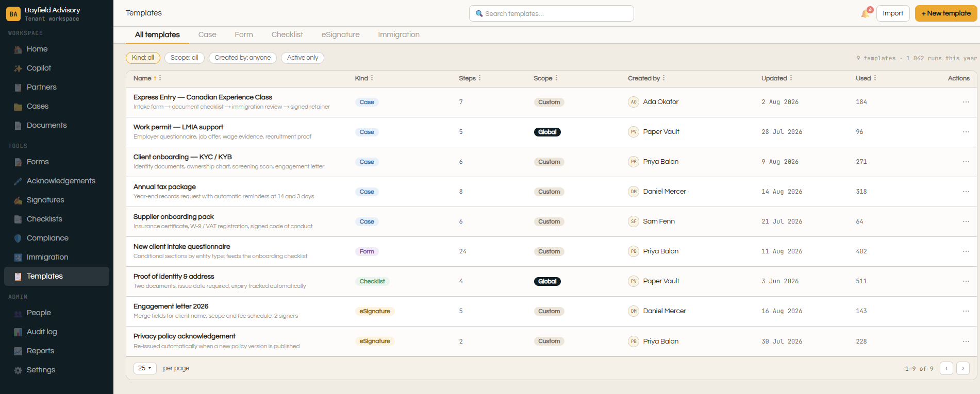Viewport: 980px width, 394px height.
Task: Click the Forms sidebar icon
Action: (x=18, y=162)
